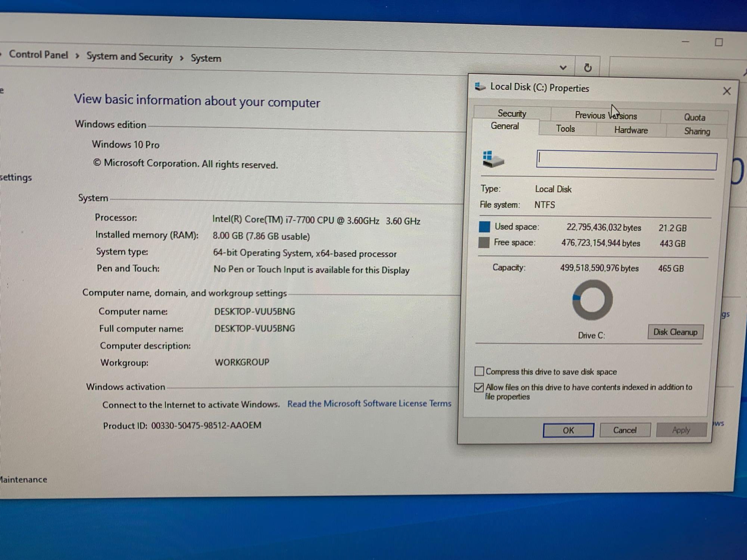Enable Compress this drive to save disk space
Screen dimensions: 747x560
(x=479, y=371)
